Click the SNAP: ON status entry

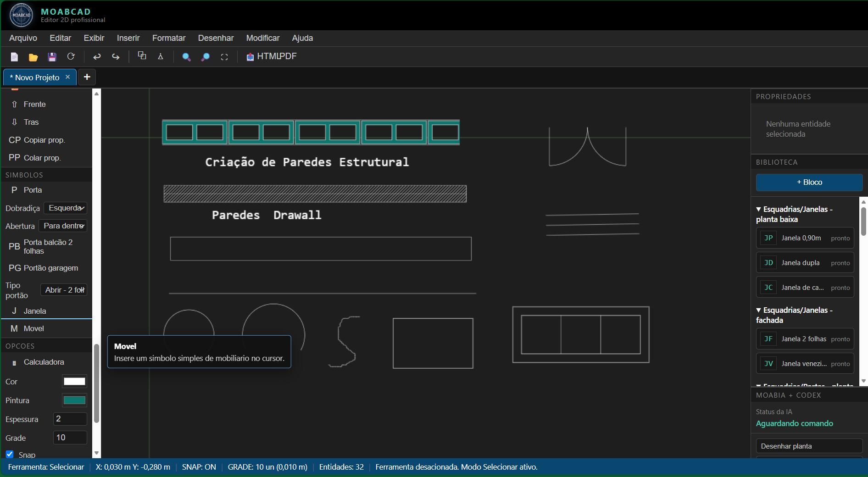coord(199,467)
